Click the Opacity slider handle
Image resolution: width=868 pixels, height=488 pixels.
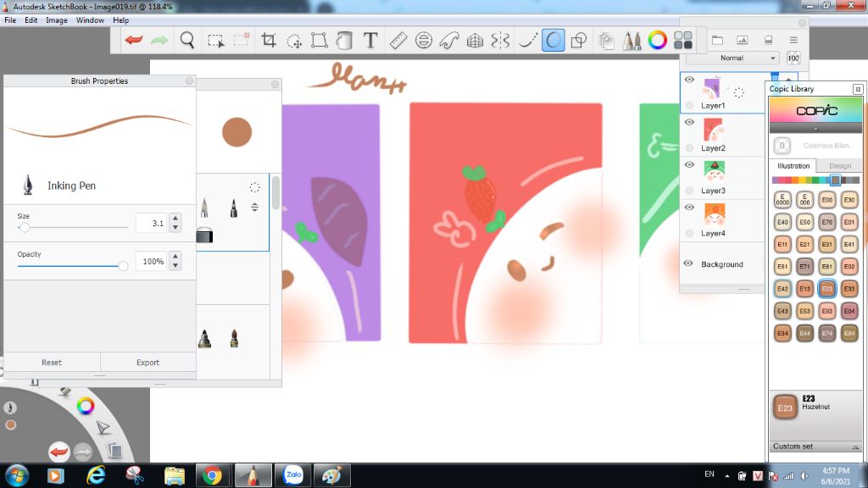(x=123, y=266)
